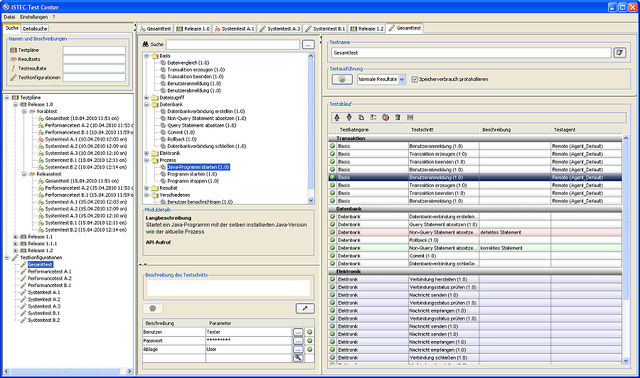640x378 pixels.
Task: Click the ... button in the Ablage row
Action: tap(298, 349)
